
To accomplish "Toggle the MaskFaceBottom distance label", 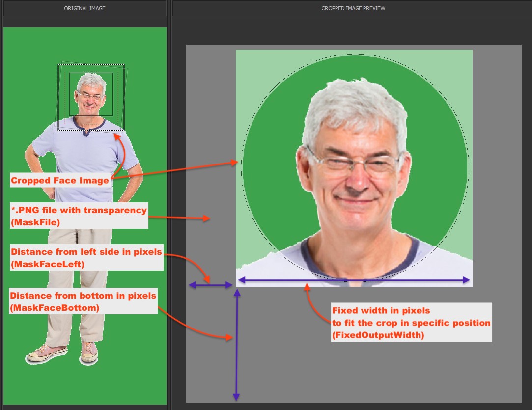I will [x=83, y=301].
